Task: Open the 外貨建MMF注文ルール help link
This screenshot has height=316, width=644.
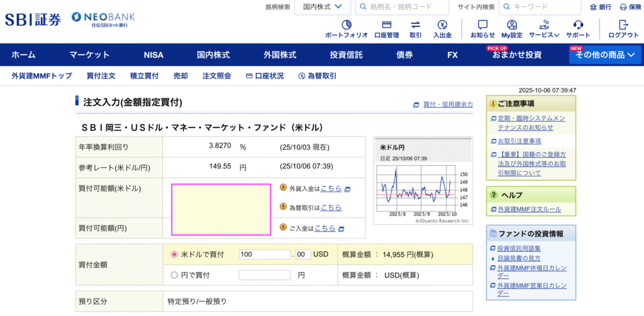Action: 529,209
